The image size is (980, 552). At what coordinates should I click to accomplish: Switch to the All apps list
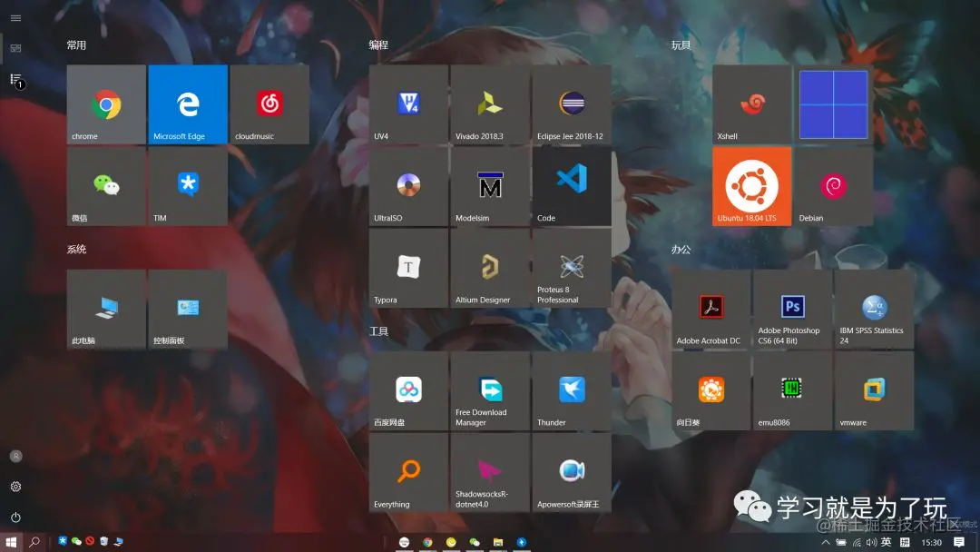click(15, 79)
